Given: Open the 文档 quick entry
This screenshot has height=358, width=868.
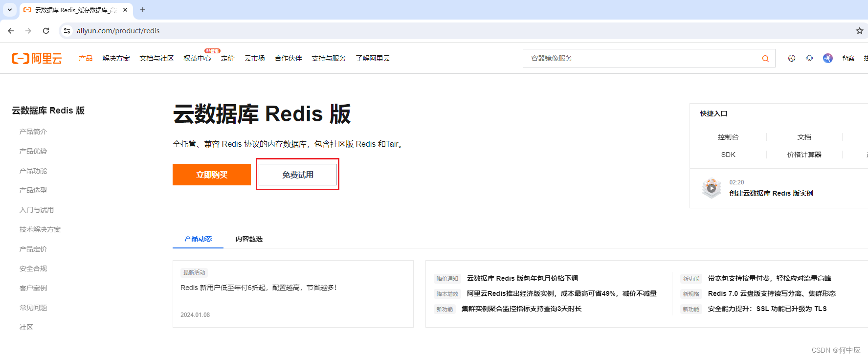Looking at the screenshot, I should [x=804, y=137].
